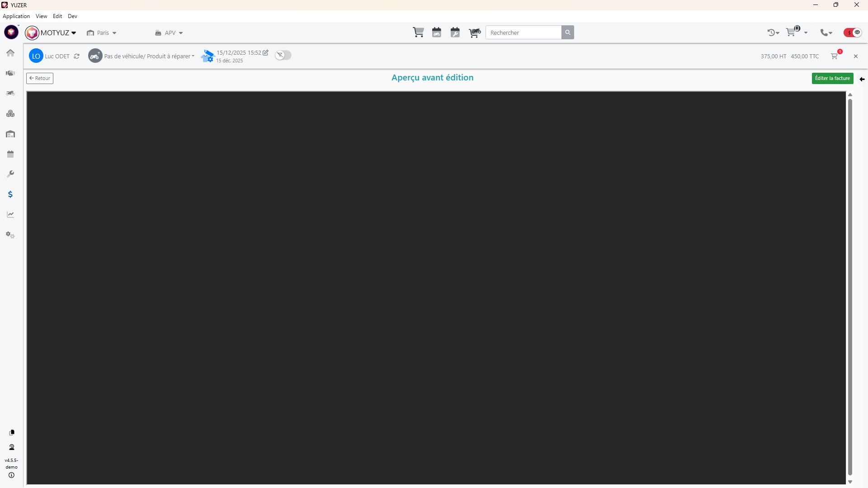
Task: Click the refresh icon beside Luc ODET
Action: (77, 56)
